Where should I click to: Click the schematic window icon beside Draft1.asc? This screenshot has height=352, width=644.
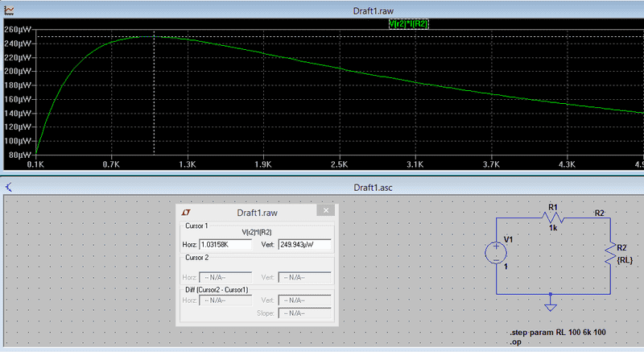(x=8, y=187)
